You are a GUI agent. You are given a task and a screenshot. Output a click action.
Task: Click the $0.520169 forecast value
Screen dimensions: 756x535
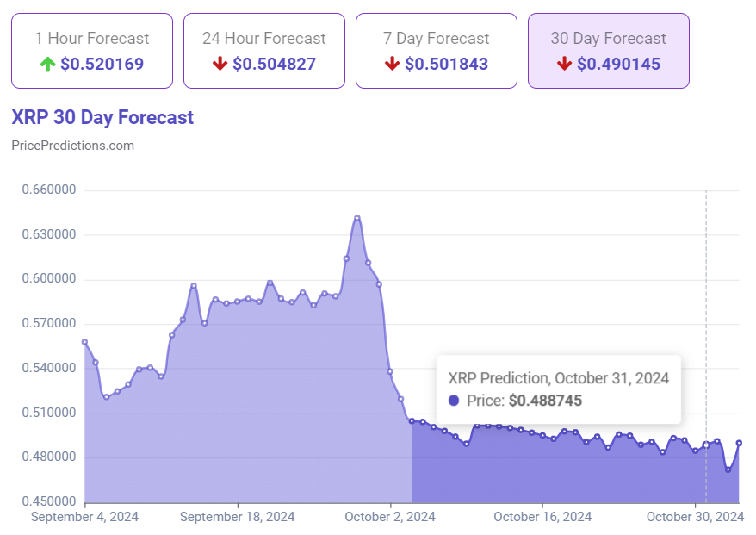tap(102, 64)
